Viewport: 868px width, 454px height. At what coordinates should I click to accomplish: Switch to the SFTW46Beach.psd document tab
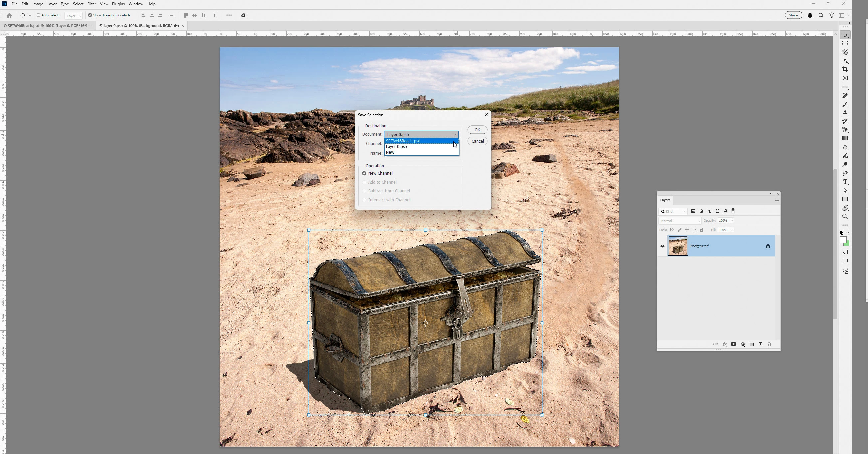[x=45, y=26]
